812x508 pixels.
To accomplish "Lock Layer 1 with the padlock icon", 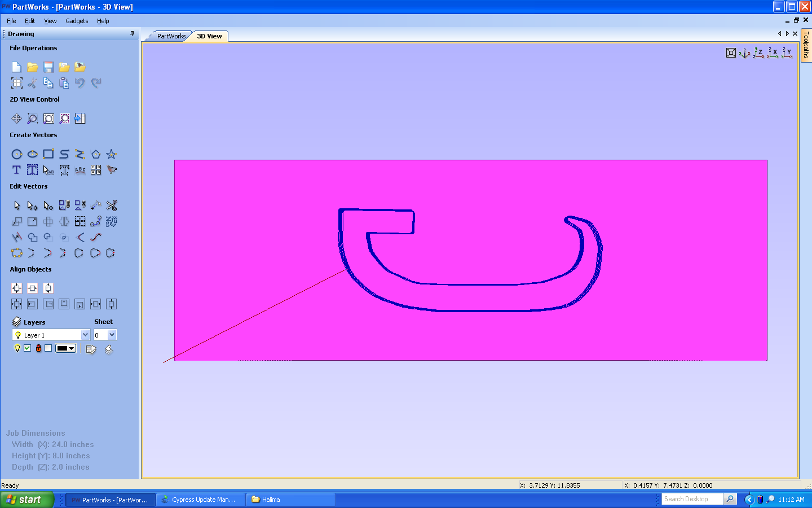I will (39, 348).
